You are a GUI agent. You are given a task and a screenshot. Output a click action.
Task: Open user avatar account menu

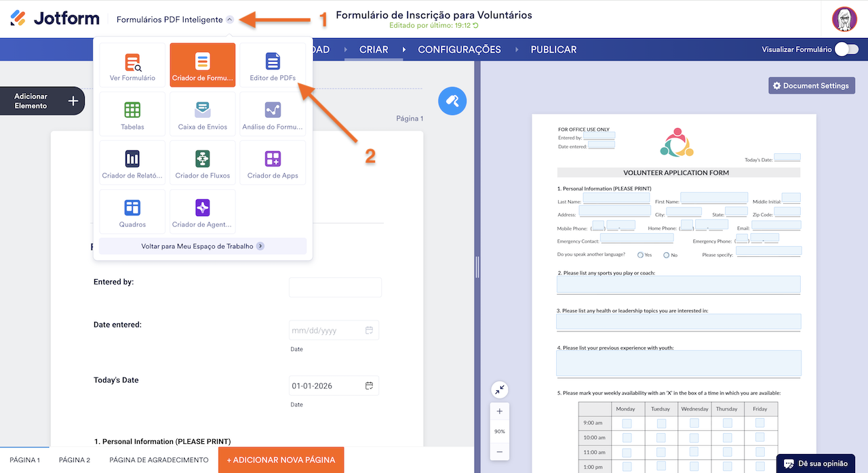844,19
